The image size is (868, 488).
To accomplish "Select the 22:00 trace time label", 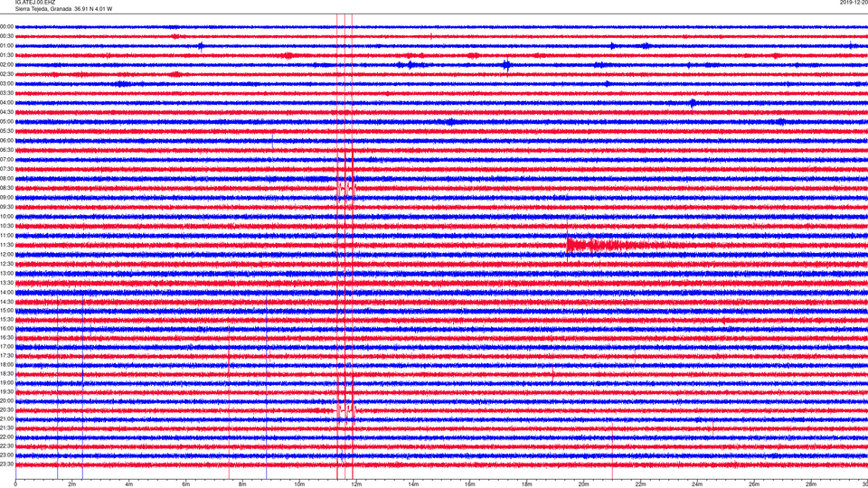I will click(7, 437).
